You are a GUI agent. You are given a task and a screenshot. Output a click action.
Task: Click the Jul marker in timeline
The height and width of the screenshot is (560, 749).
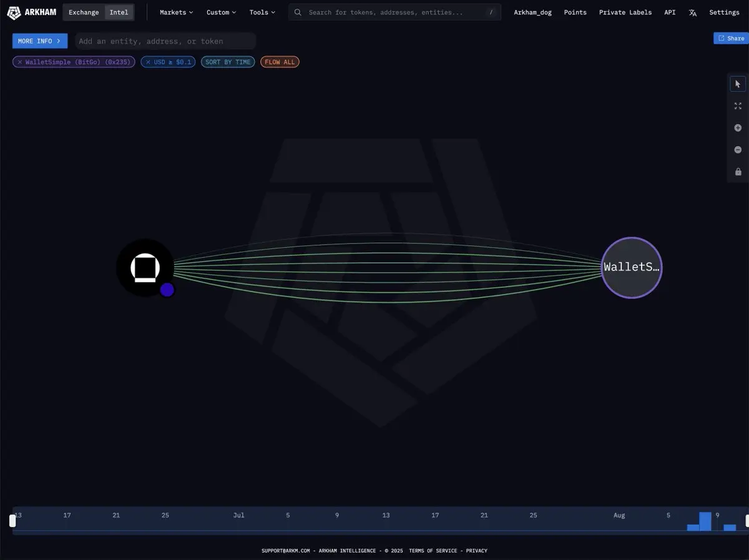pos(238,515)
